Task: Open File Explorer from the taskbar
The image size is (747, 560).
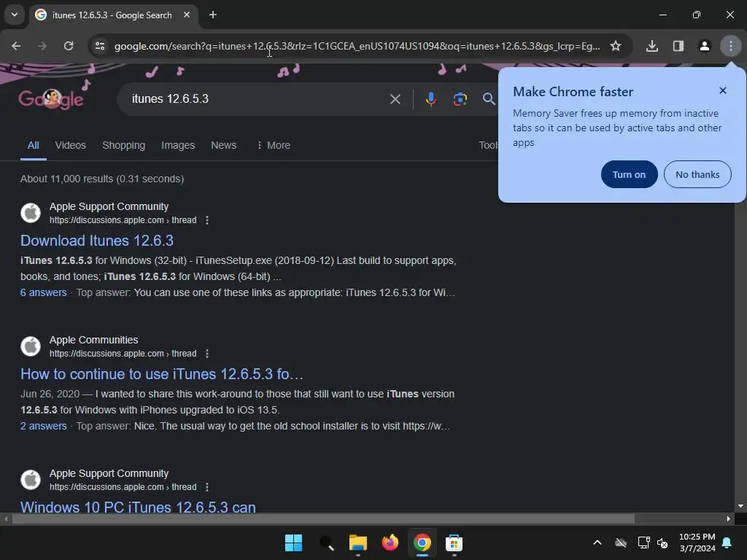Action: 357,542
